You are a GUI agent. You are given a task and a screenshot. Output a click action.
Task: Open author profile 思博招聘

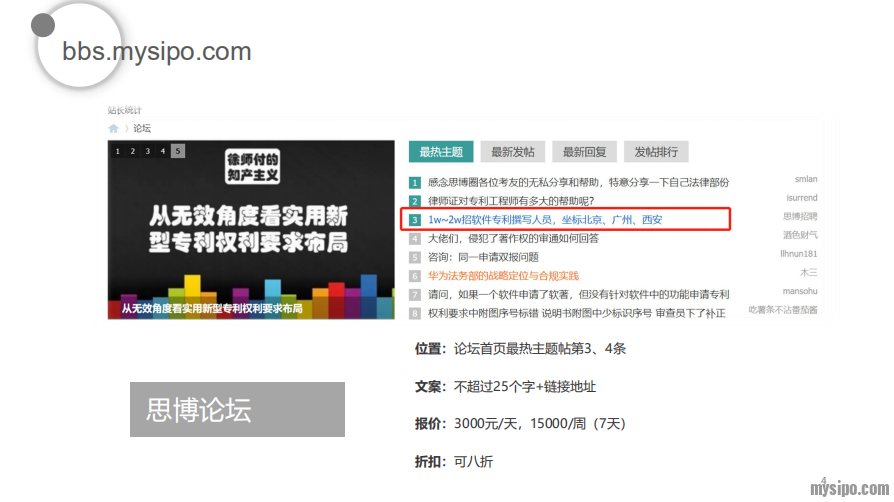800,216
